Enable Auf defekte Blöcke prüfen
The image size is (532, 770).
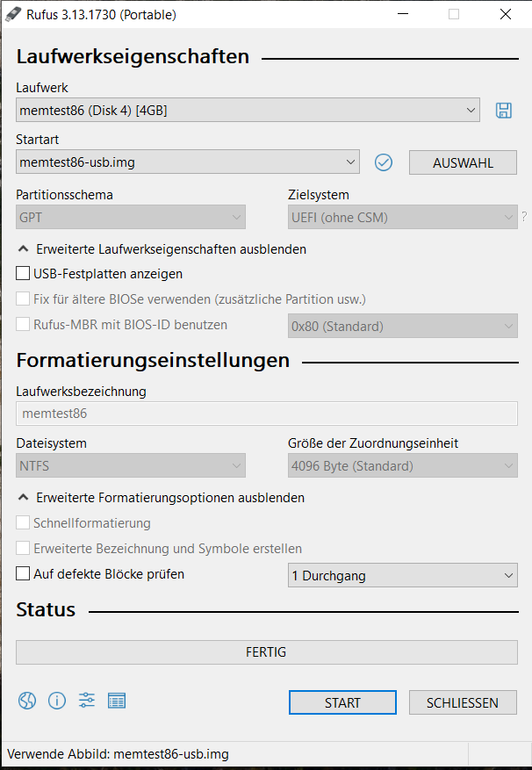pyautogui.click(x=21, y=575)
